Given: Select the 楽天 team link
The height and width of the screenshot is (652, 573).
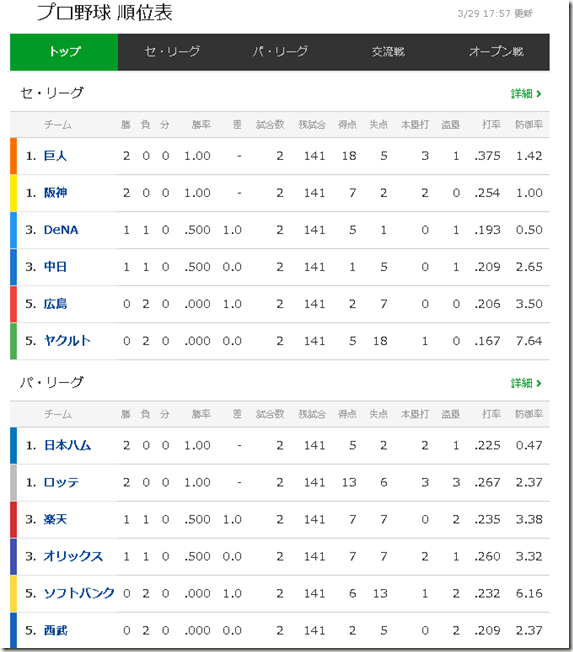Looking at the screenshot, I should pos(55,520).
